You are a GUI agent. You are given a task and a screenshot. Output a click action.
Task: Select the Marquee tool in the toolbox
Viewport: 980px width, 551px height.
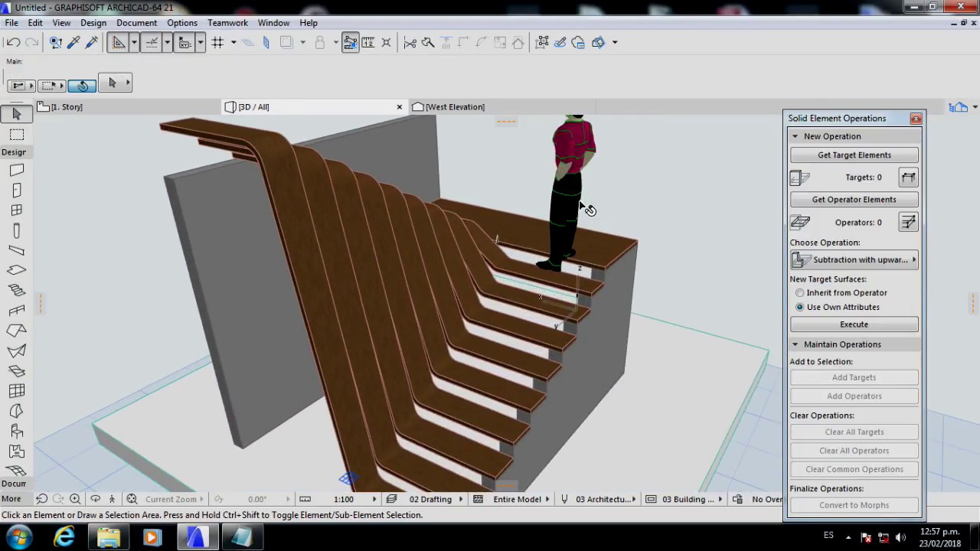coord(17,135)
